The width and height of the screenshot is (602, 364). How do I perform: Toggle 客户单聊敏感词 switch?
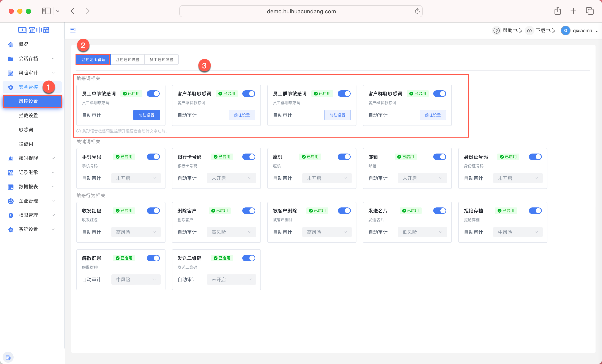click(249, 94)
